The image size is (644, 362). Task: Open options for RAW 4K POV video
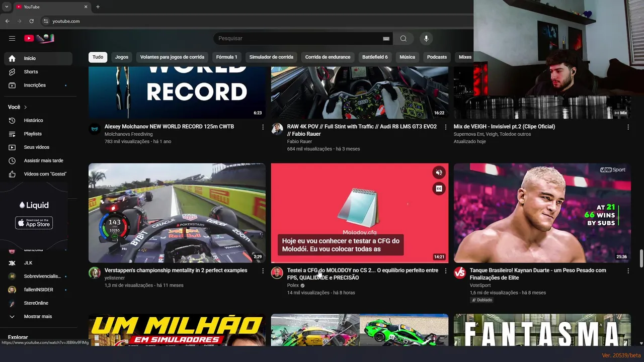[x=445, y=127]
